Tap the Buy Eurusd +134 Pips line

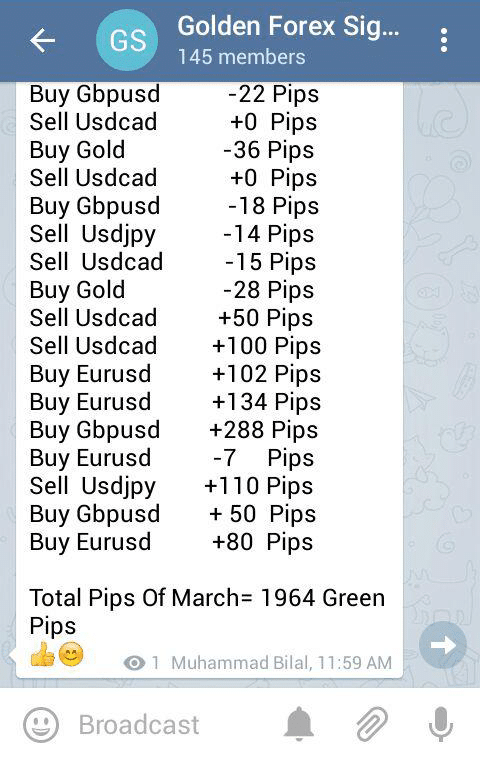(x=175, y=402)
